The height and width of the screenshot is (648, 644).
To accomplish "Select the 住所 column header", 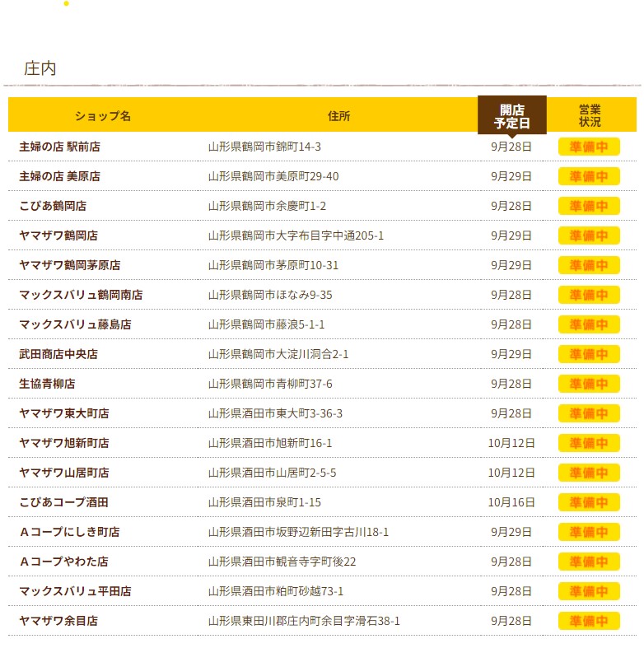I will coord(338,116).
